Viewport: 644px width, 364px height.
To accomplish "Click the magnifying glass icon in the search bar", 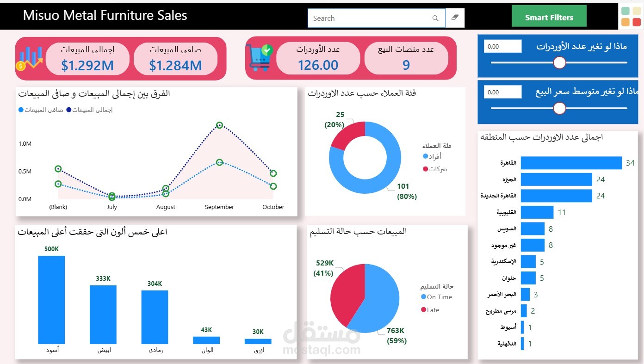I will click(435, 18).
